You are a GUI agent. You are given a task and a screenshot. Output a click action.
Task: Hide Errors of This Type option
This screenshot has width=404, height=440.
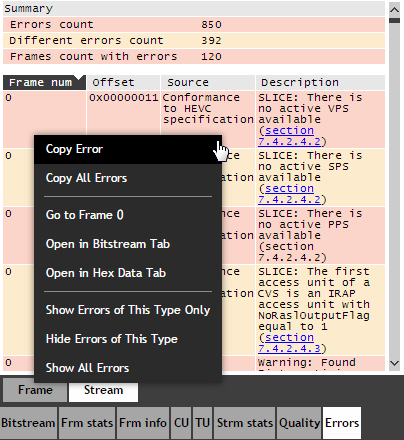128,339
